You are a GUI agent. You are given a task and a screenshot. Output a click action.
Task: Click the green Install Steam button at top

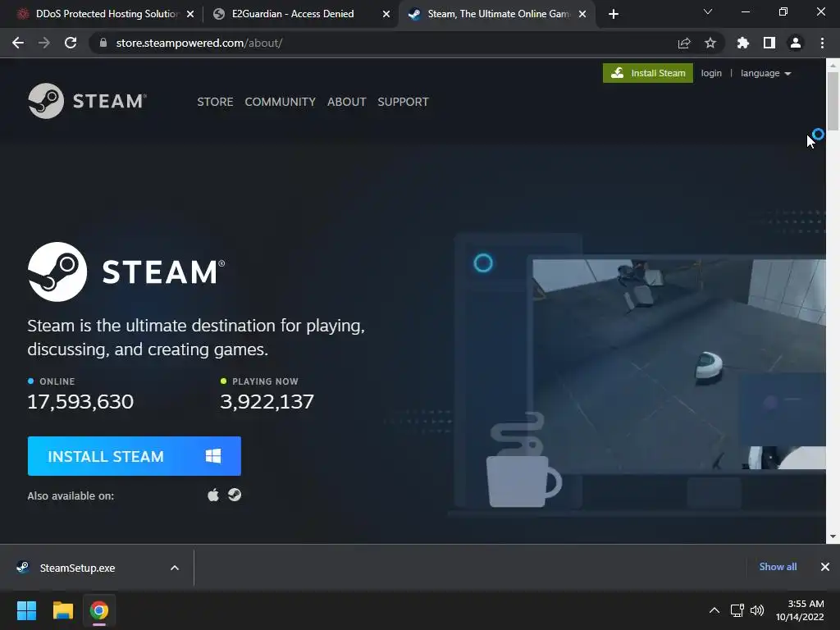point(648,73)
